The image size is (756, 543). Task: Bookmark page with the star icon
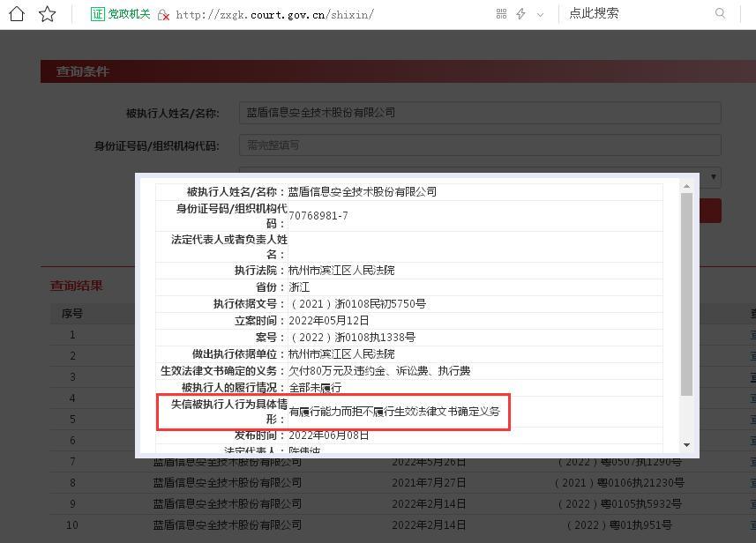point(48,14)
